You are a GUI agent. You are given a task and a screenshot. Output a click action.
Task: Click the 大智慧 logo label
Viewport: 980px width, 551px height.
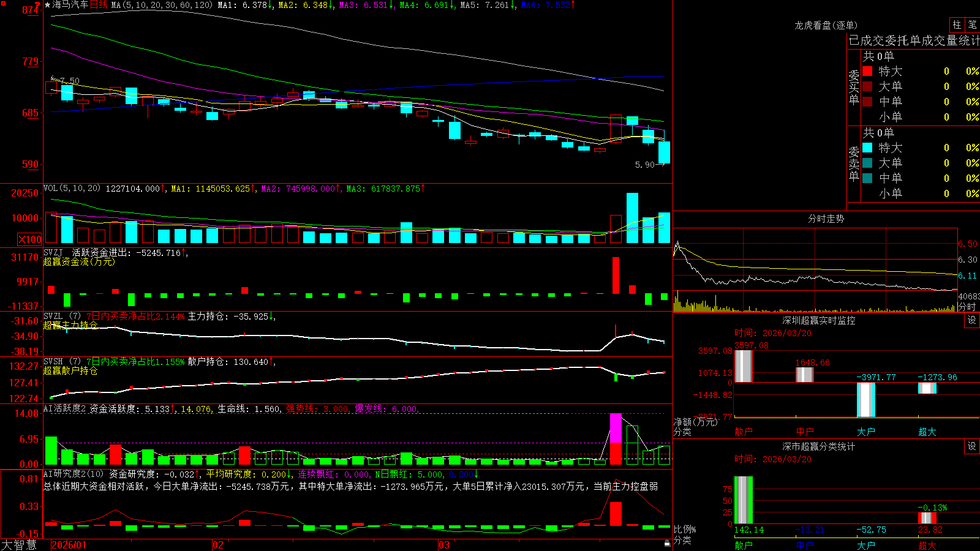coord(19,545)
